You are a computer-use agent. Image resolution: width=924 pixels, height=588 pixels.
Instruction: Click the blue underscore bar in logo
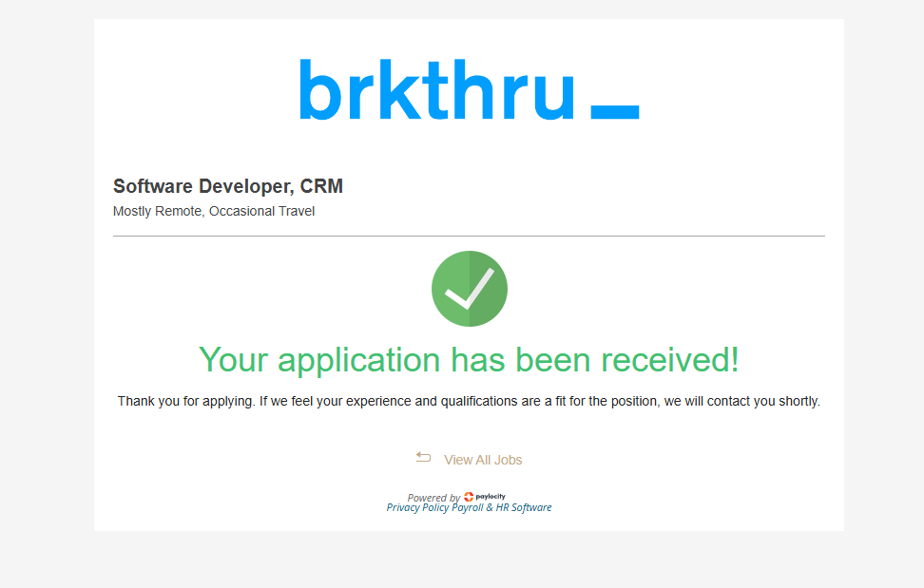pos(614,111)
